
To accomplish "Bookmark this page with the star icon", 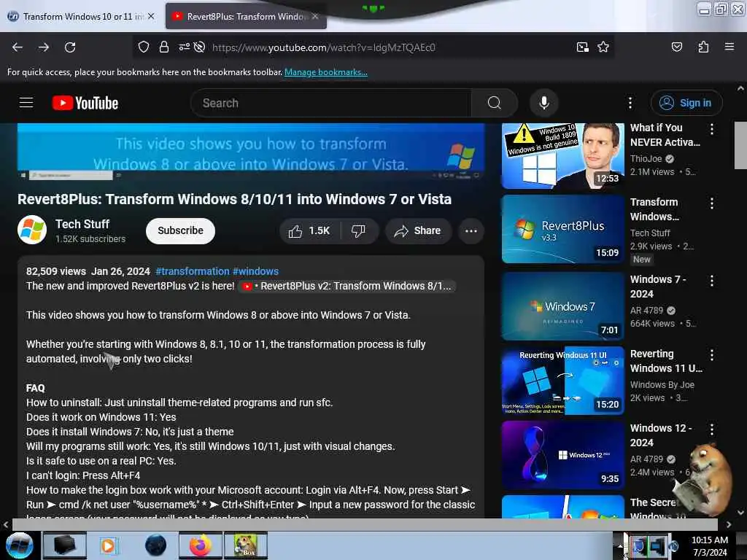I will (x=603, y=47).
